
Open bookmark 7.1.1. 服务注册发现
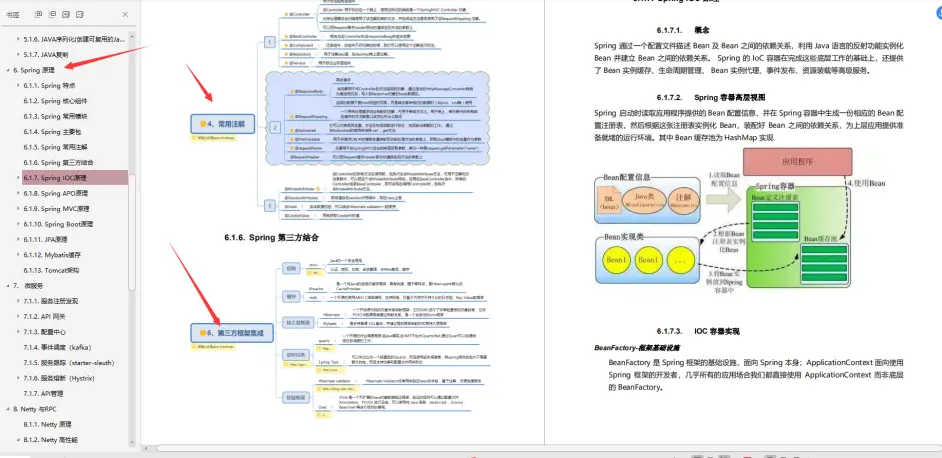coord(50,301)
